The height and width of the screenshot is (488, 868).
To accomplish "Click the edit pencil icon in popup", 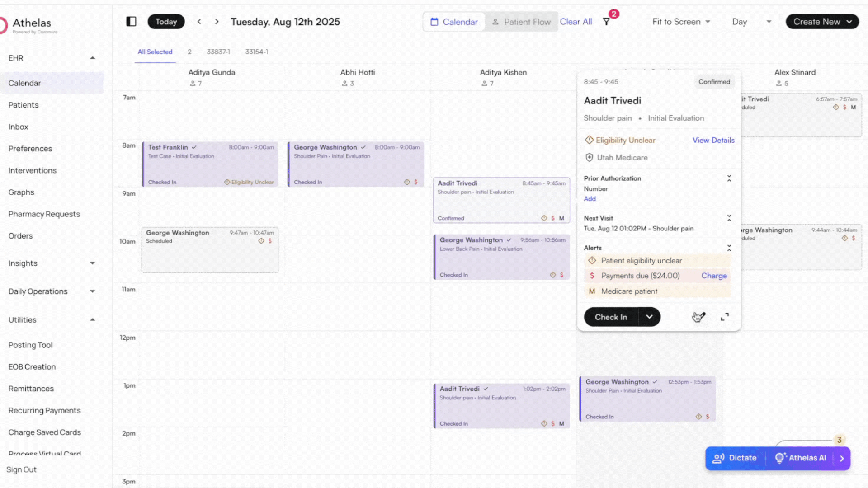I will [700, 317].
